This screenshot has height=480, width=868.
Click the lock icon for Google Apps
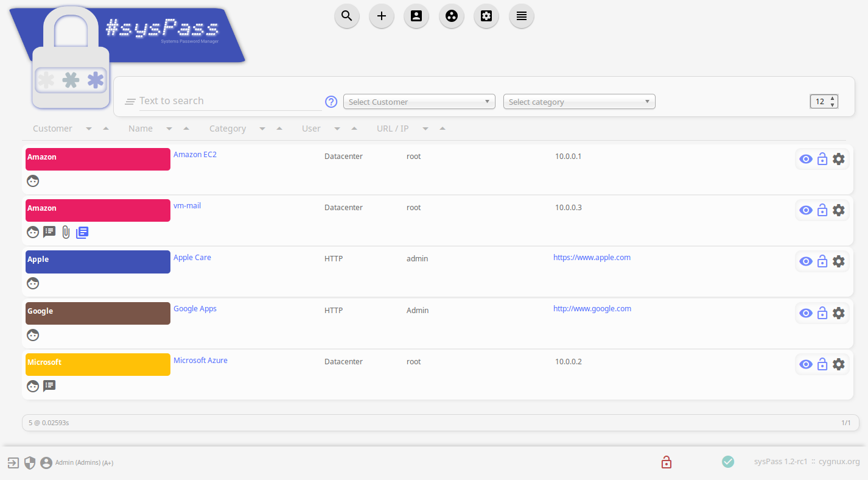click(822, 313)
